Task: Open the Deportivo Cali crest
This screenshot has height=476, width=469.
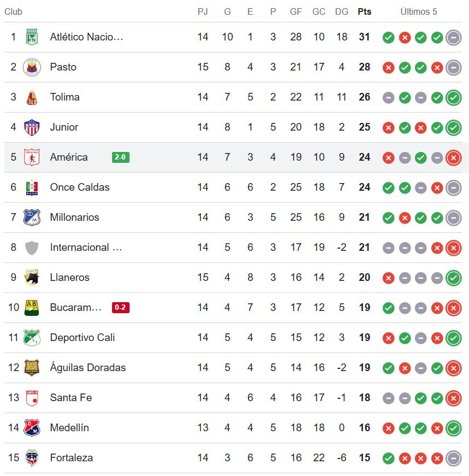Action: click(32, 338)
